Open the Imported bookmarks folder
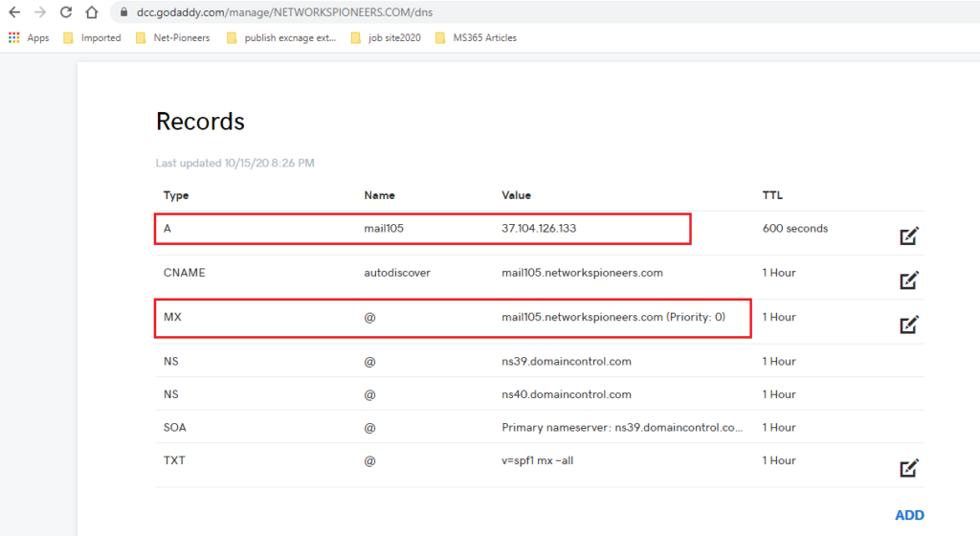Image resolution: width=980 pixels, height=536 pixels. coord(93,37)
